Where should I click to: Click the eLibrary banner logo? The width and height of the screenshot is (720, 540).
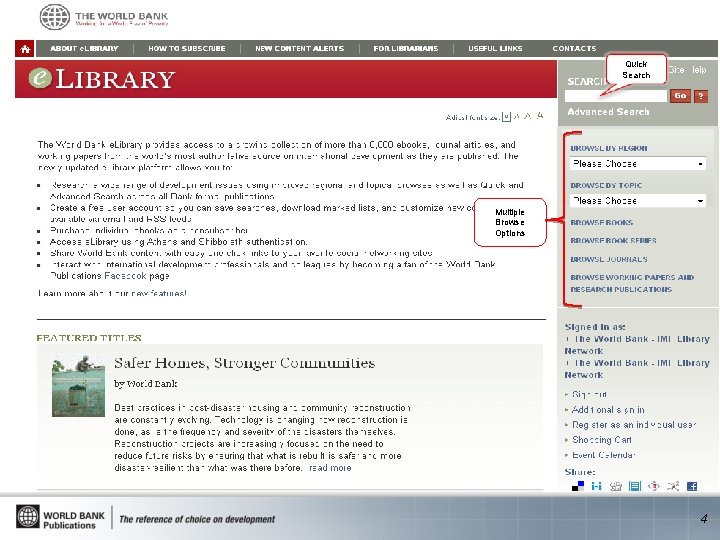point(102,79)
